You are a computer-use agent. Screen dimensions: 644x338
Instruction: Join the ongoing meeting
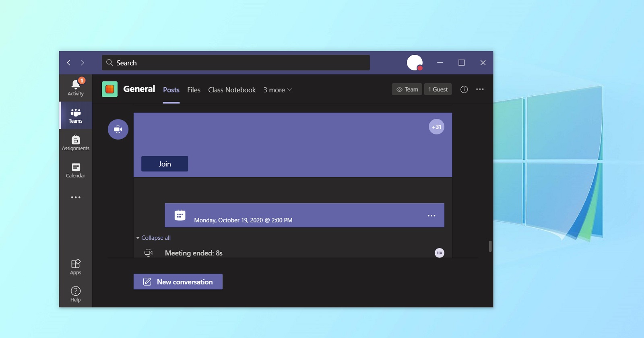165,164
